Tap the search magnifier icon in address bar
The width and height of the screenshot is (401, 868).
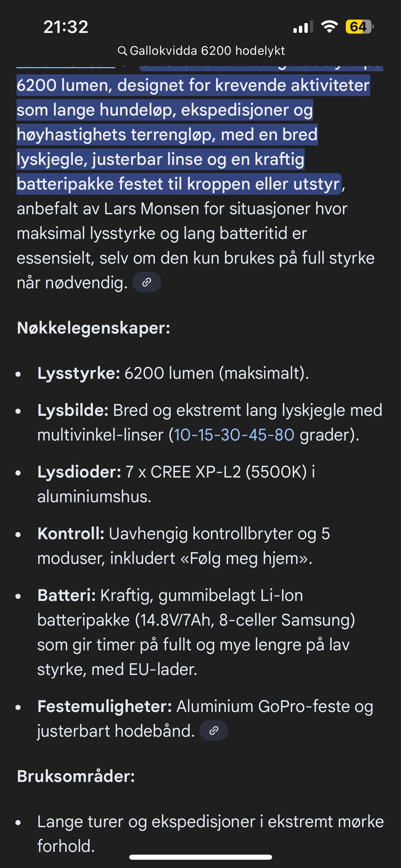coord(122,51)
